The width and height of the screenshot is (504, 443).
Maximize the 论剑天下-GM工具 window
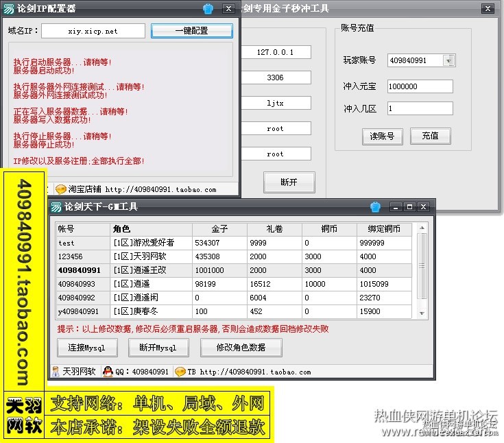click(x=409, y=207)
